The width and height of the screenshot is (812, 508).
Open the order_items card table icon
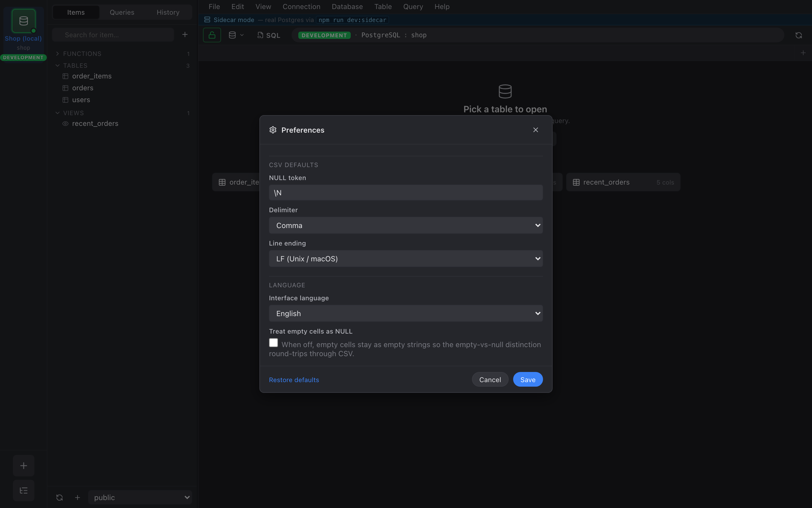(x=222, y=182)
